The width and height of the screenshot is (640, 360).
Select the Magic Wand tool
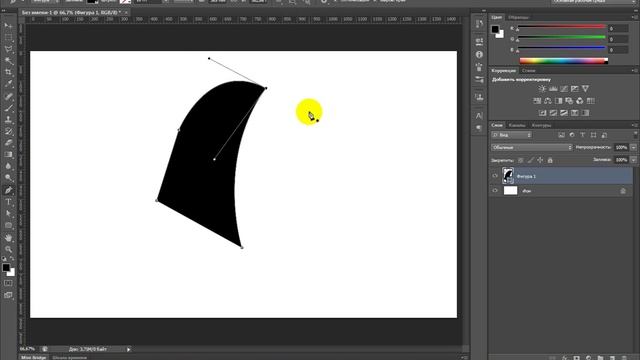8,61
